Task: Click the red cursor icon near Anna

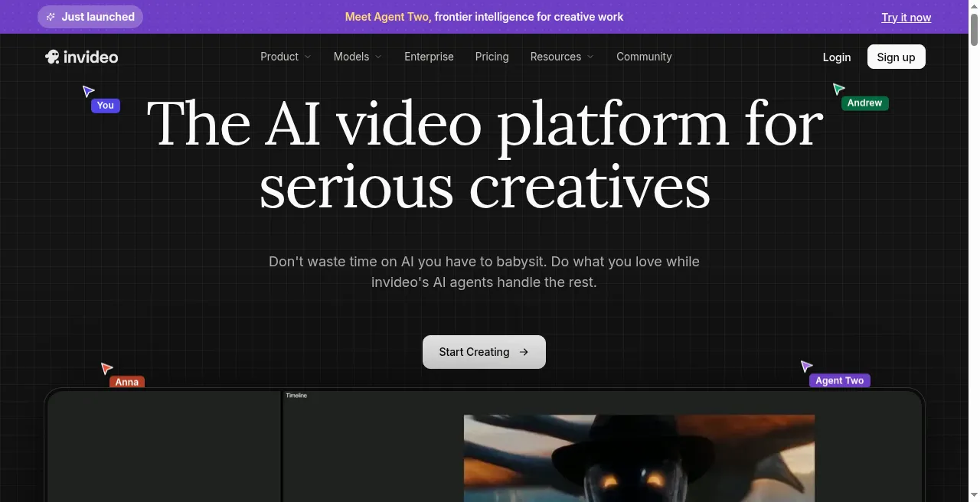Action: click(106, 369)
